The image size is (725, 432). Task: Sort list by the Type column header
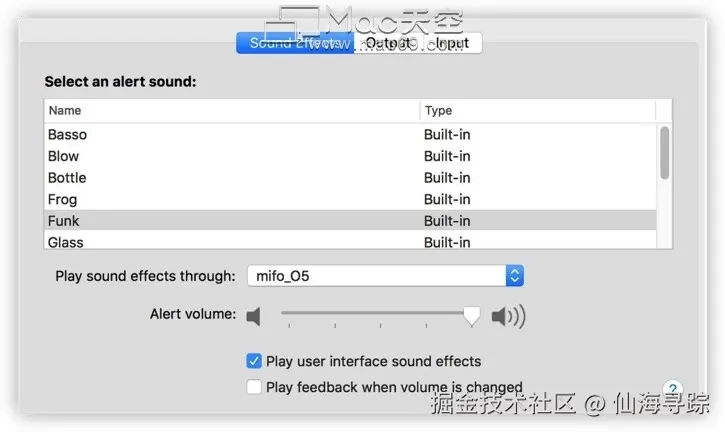(x=538, y=111)
